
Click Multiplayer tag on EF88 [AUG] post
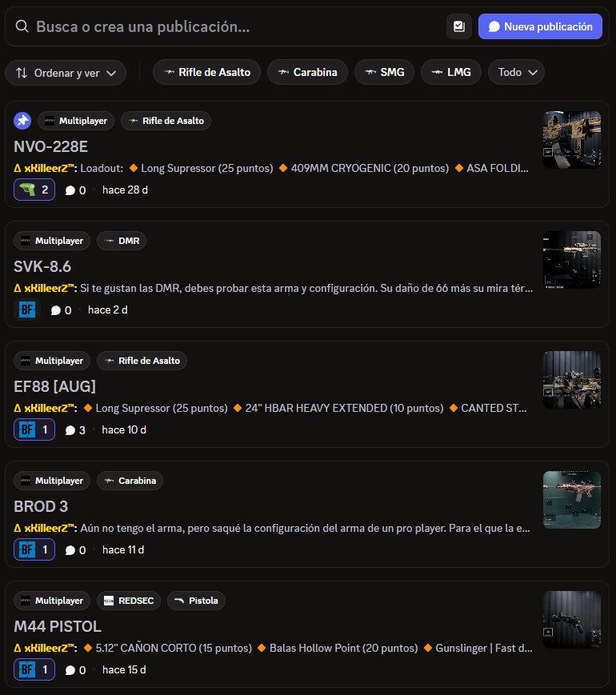52,361
